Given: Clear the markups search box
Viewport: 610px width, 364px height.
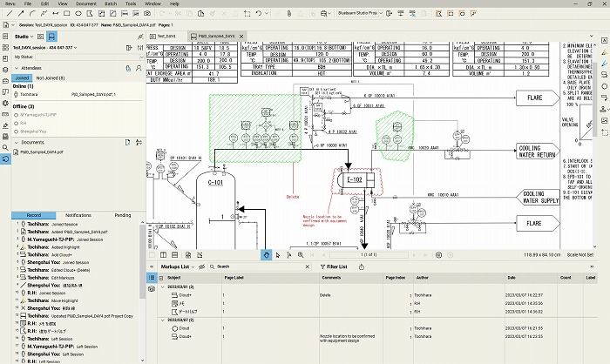Looking at the screenshot, I should tap(308, 266).
